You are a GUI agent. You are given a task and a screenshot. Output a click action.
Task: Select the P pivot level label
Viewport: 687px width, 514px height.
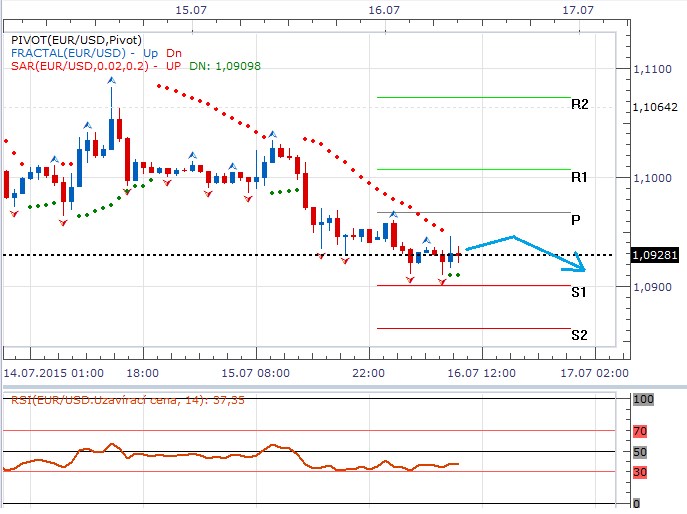click(x=577, y=220)
